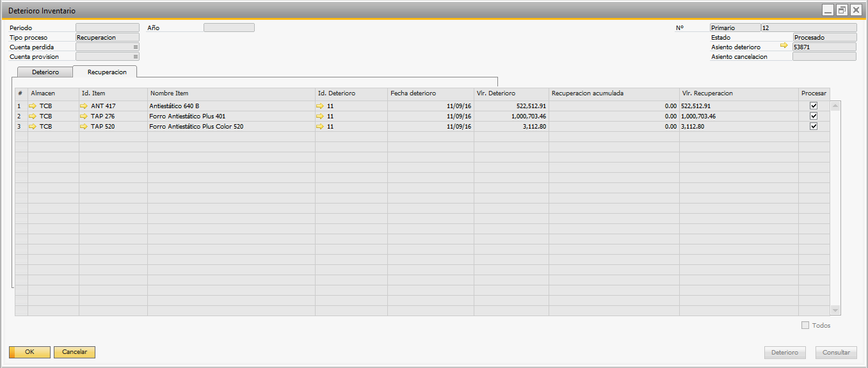Open Cuenta perdida selection list icon
This screenshot has height=368, width=868.
pos(135,47)
